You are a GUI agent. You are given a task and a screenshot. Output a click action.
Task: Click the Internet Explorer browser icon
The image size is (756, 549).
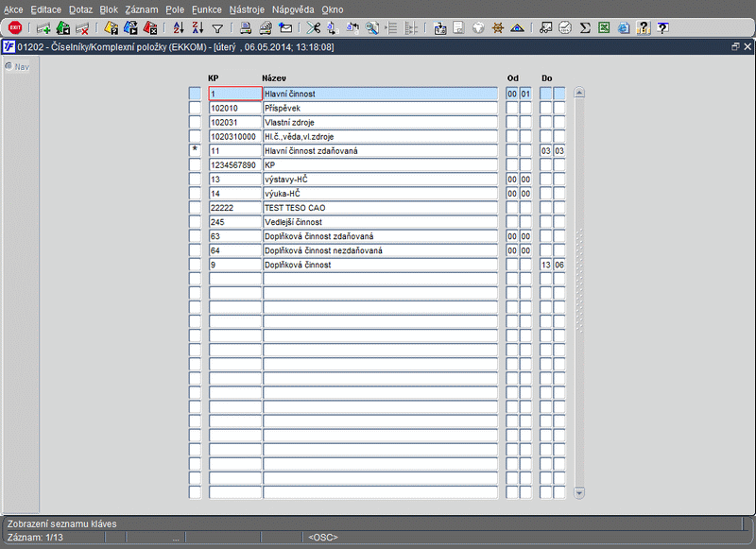pyautogui.click(x=624, y=28)
